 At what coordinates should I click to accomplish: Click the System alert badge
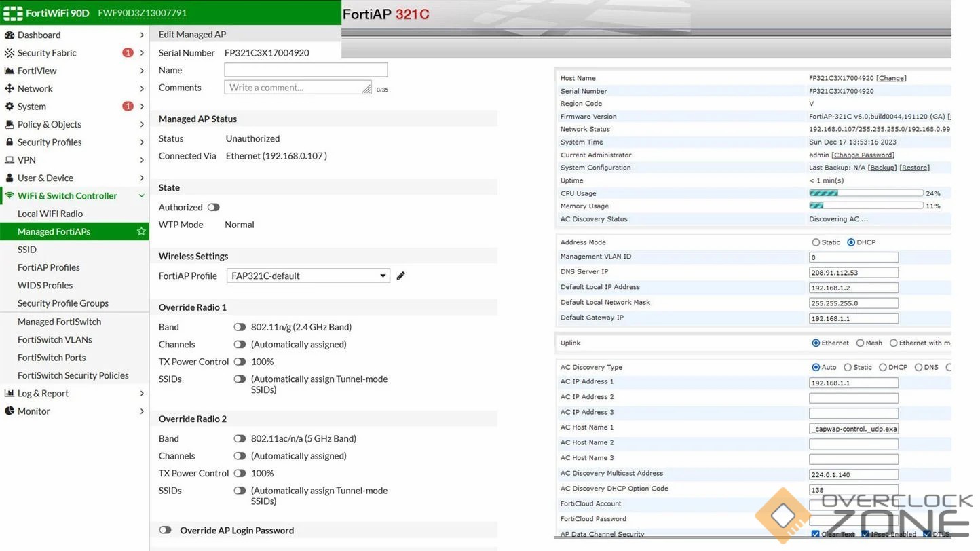pos(128,107)
